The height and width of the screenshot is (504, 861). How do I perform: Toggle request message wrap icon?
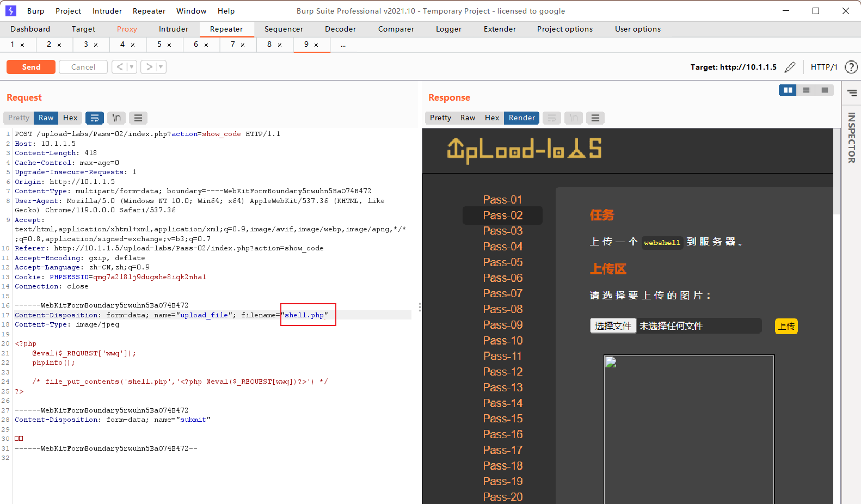pos(95,118)
